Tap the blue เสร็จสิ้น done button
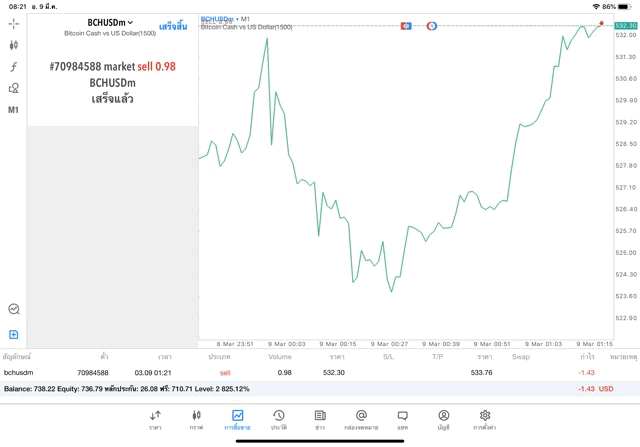Screen dimensions: 640x447 click(173, 26)
